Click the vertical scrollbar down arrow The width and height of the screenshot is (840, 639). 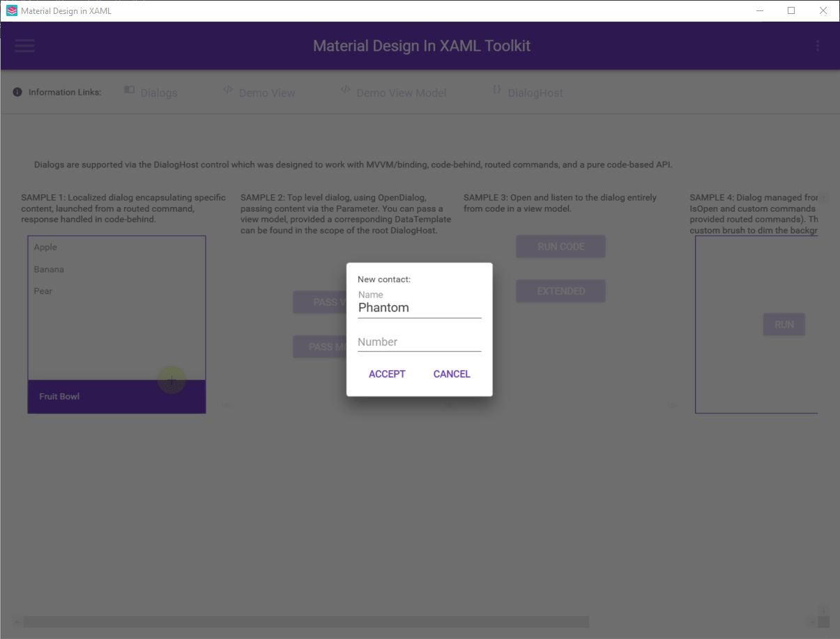[x=823, y=610]
